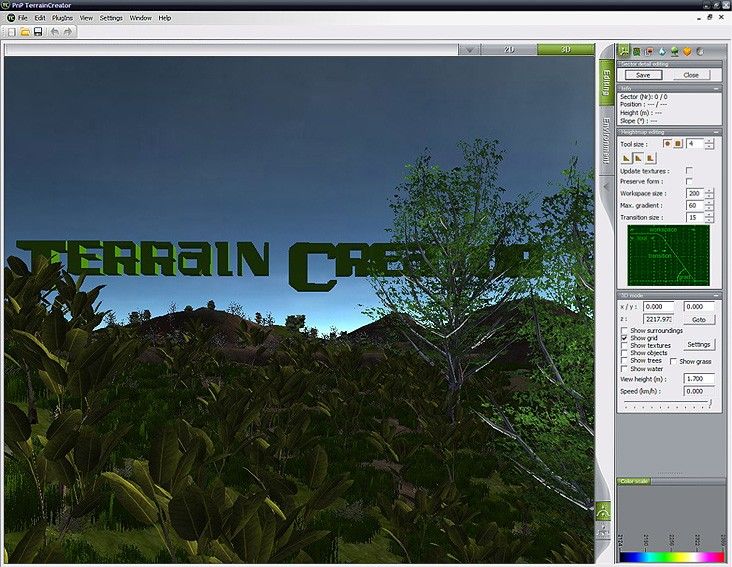The height and width of the screenshot is (567, 732).
Task: Toggle Show textures checkbox
Action: point(624,345)
